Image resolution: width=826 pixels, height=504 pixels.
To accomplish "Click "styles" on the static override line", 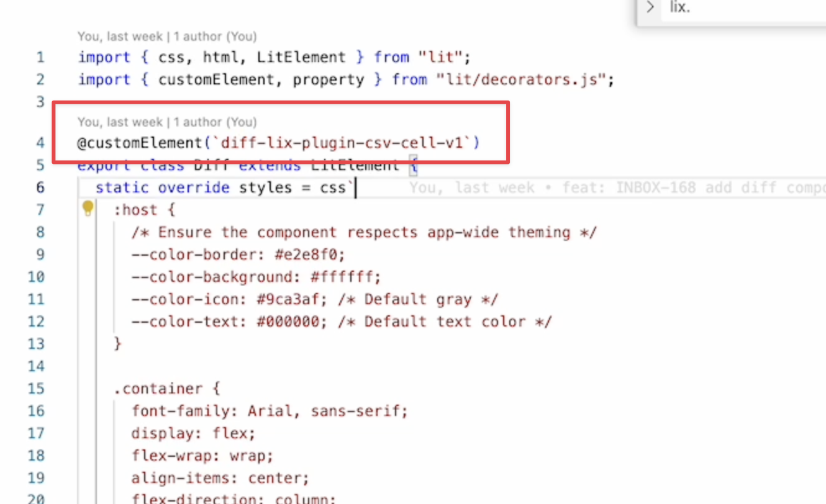I will click(266, 187).
